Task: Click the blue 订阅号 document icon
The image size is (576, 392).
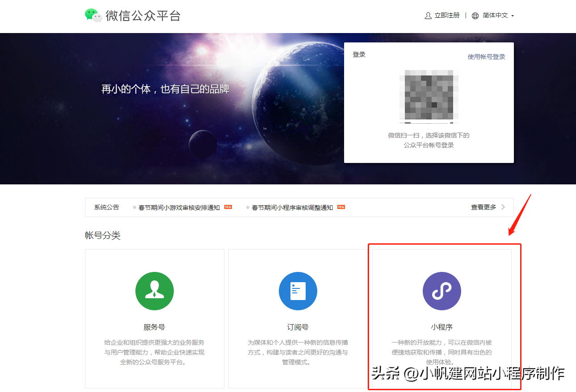Action: (298, 291)
